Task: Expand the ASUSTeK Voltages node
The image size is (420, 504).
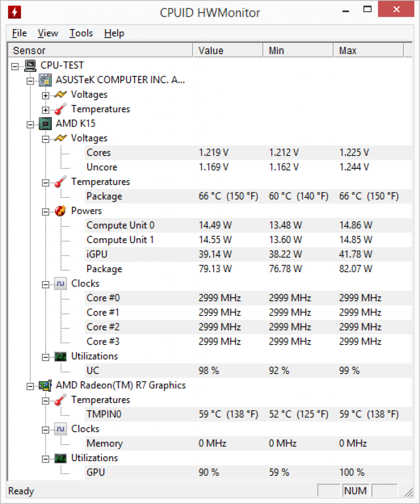Action: point(46,96)
